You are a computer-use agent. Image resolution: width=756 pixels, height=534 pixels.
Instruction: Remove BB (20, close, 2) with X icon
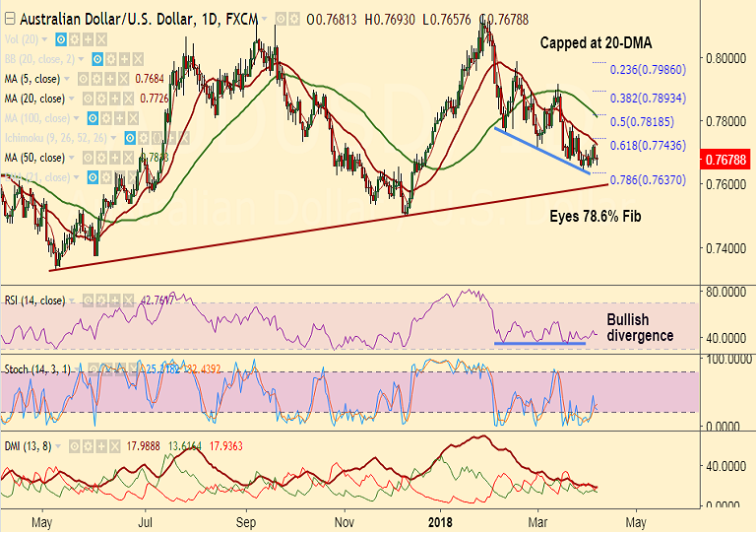click(x=138, y=59)
